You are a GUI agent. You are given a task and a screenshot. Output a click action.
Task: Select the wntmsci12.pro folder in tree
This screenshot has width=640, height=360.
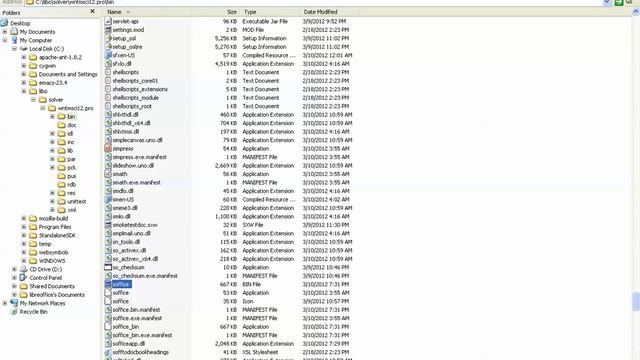pos(76,108)
